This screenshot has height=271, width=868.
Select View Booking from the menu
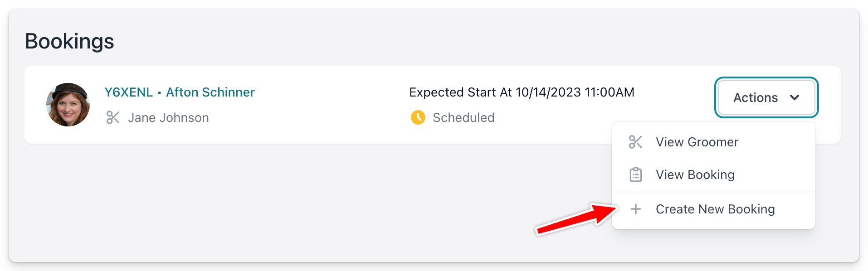click(x=696, y=174)
